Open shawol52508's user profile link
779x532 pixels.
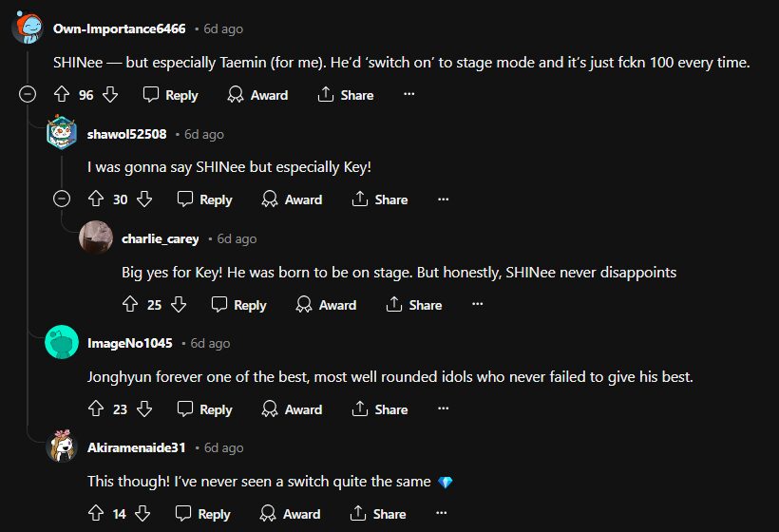pyautogui.click(x=126, y=134)
